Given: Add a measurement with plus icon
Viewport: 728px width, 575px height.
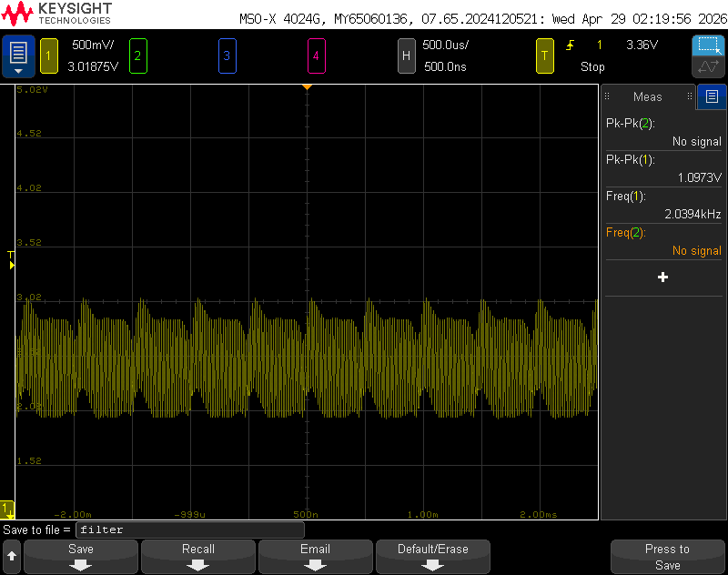Looking at the screenshot, I should (x=663, y=277).
